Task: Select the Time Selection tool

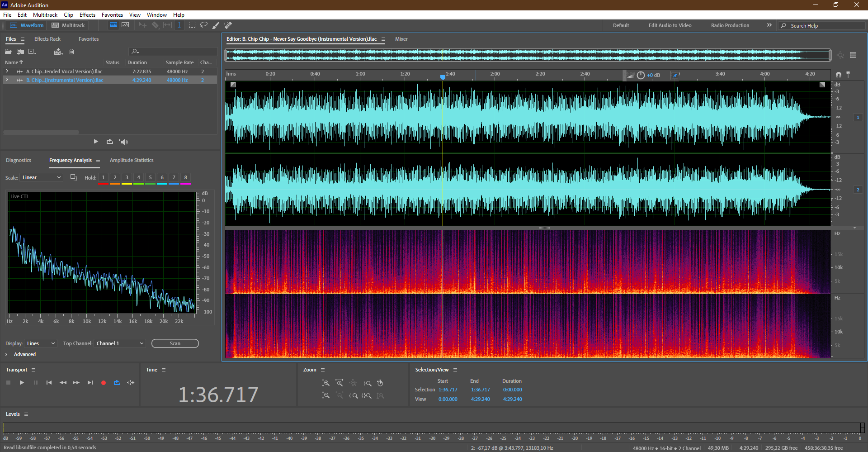Action: [179, 25]
